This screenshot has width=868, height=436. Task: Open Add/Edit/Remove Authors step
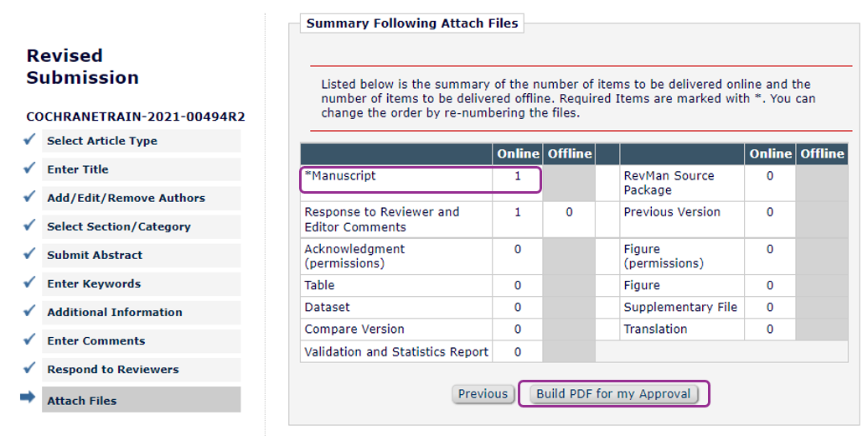pos(126,198)
